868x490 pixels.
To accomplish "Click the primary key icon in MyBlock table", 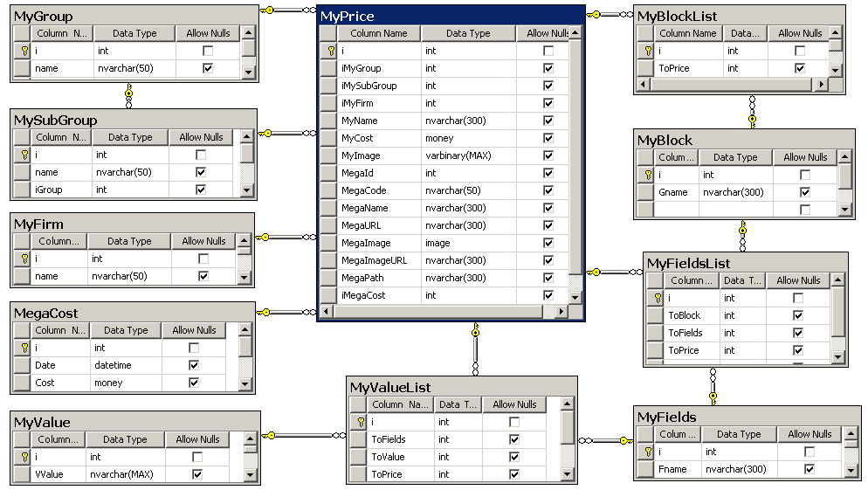I will pos(648,175).
